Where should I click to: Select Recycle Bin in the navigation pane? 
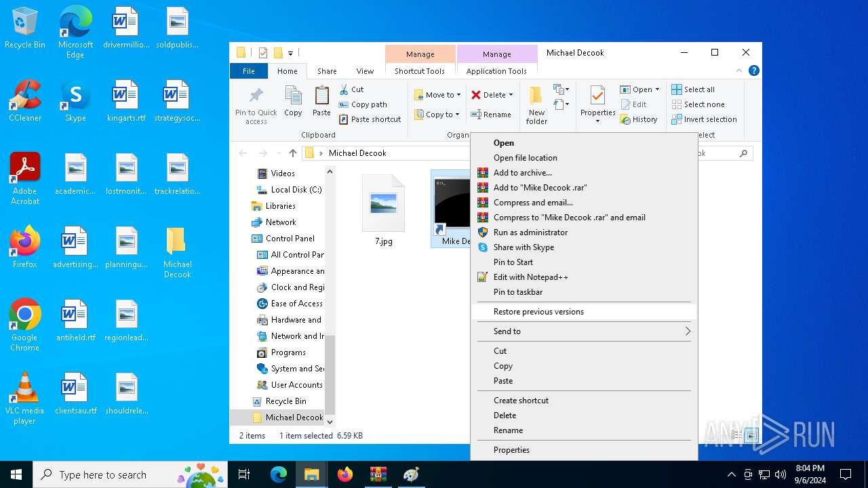[x=285, y=401]
